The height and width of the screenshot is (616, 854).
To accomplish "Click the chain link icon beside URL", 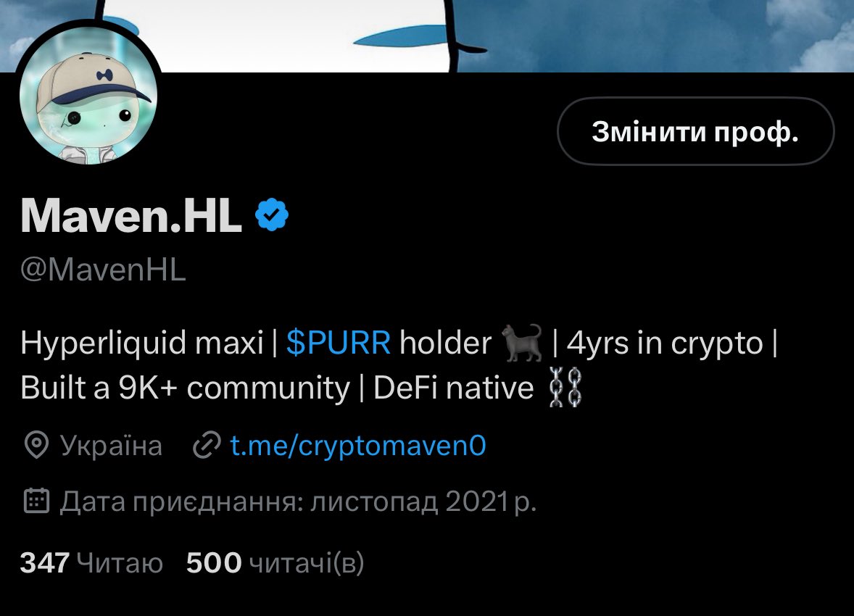I will tap(207, 446).
